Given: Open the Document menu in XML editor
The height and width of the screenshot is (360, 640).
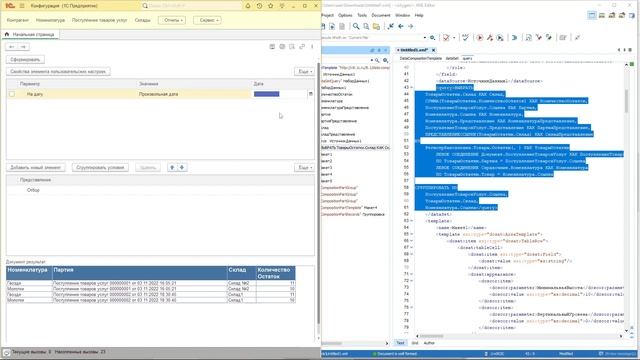Looking at the screenshot, I should tap(381, 15).
